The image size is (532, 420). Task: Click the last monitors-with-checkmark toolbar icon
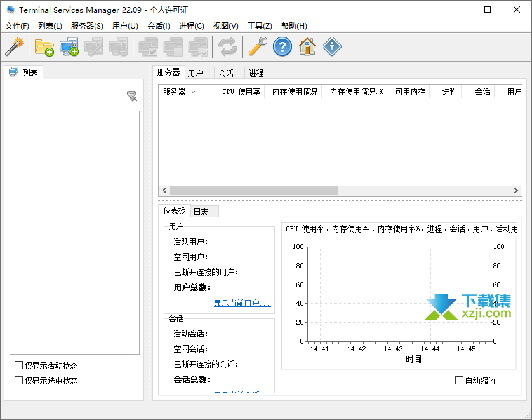198,46
